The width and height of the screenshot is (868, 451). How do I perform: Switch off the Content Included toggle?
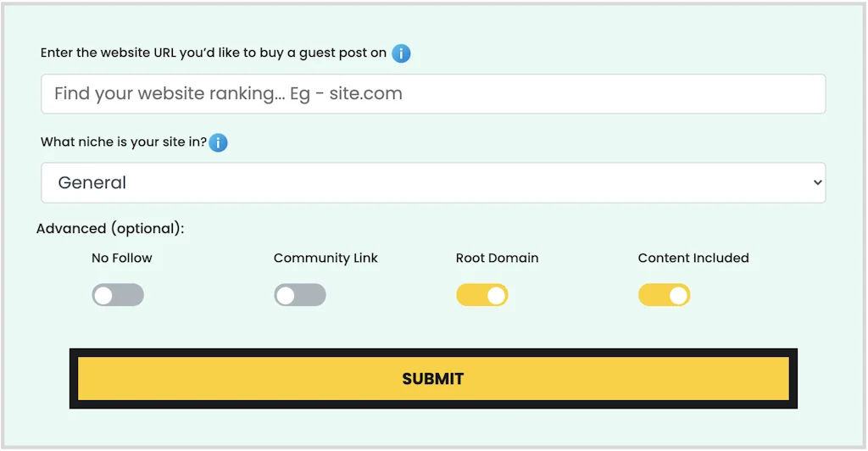tap(665, 295)
